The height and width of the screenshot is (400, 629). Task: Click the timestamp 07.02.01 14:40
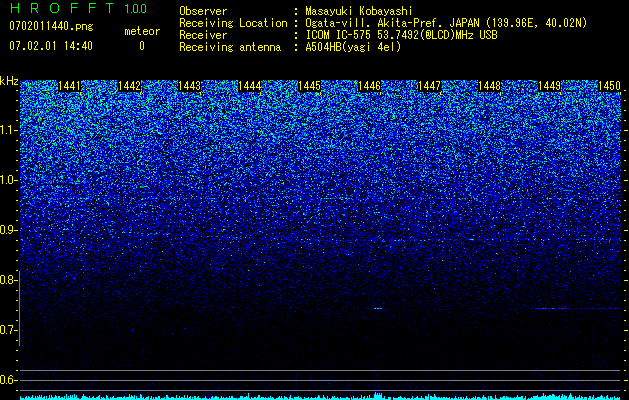pyautogui.click(x=51, y=46)
